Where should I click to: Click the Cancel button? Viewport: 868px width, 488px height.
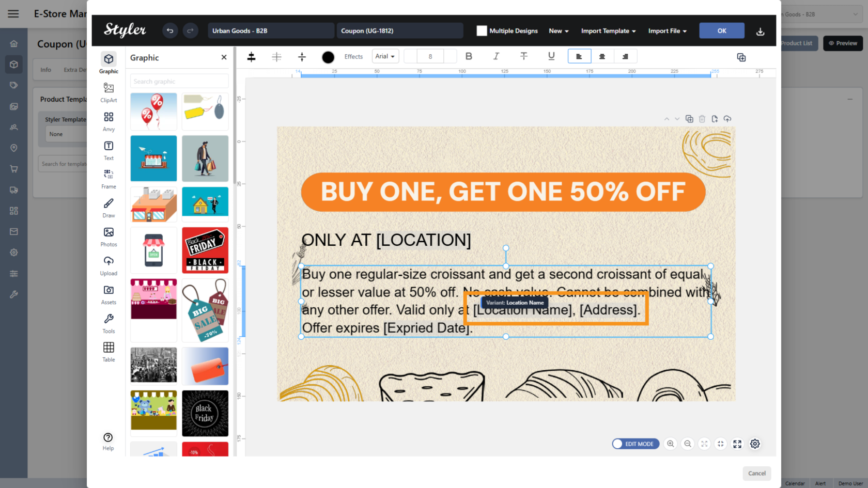tap(757, 474)
